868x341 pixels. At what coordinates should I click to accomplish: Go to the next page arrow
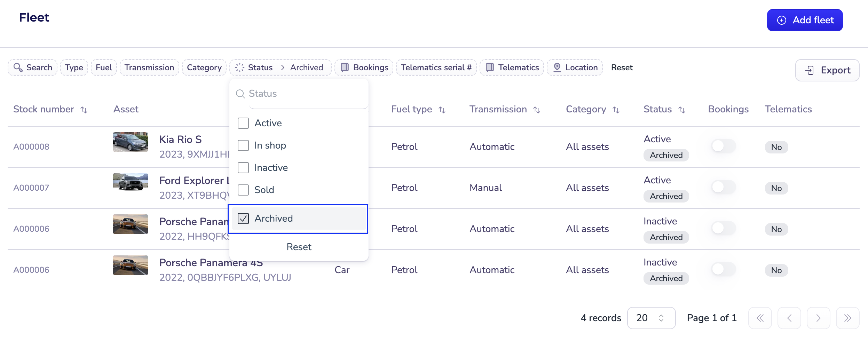pyautogui.click(x=818, y=318)
